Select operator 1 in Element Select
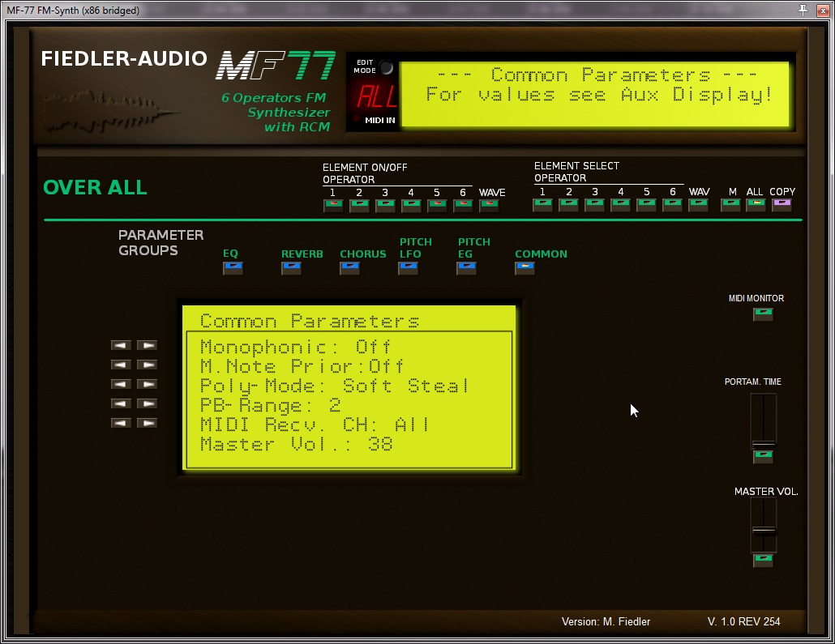 [x=542, y=205]
